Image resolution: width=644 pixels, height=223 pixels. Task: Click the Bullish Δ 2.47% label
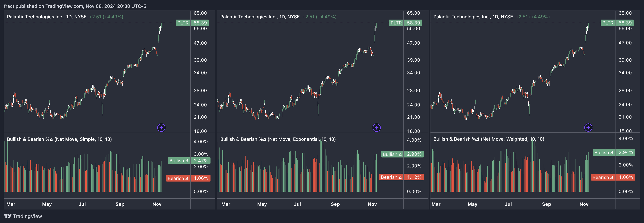189,161
